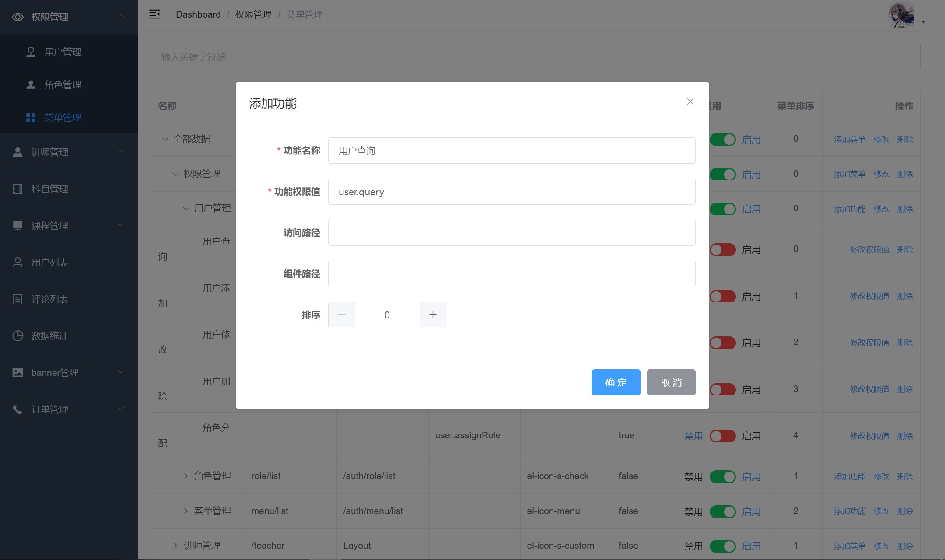Screen dimensions: 945x560
Task: Expand the 角色管理 tree row
Action: click(x=186, y=476)
